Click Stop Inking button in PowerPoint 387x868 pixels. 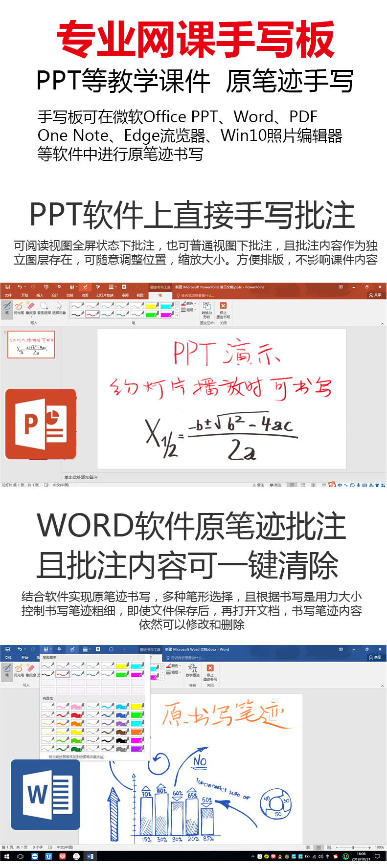coord(223,309)
